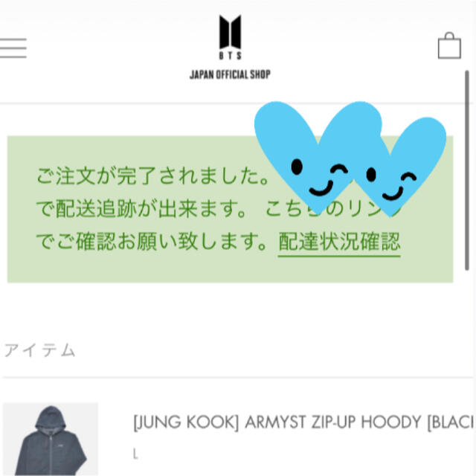
Task: Open the JUNG KOOK ARMYST ZIP-UP HOODY item
Action: pos(303,422)
